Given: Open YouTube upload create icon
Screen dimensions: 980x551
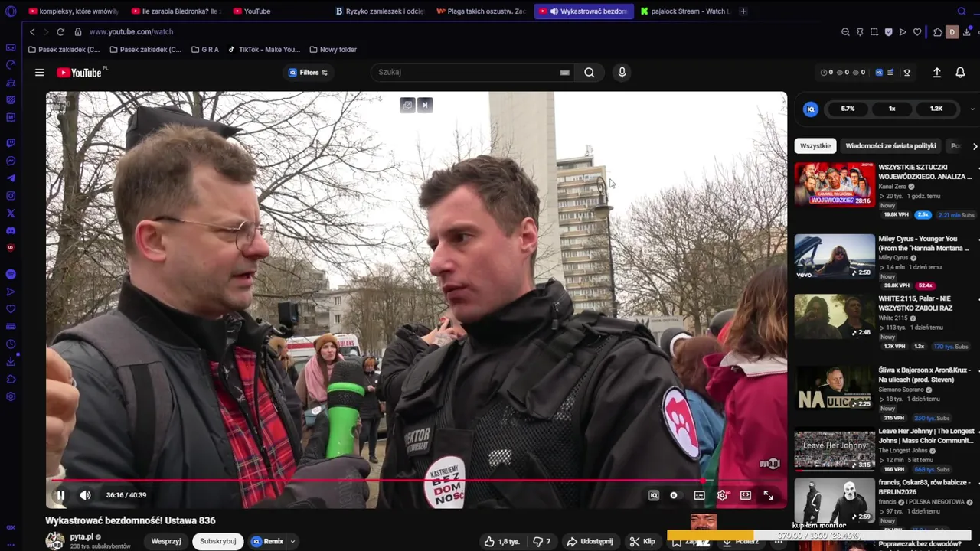Looking at the screenshot, I should [936, 73].
